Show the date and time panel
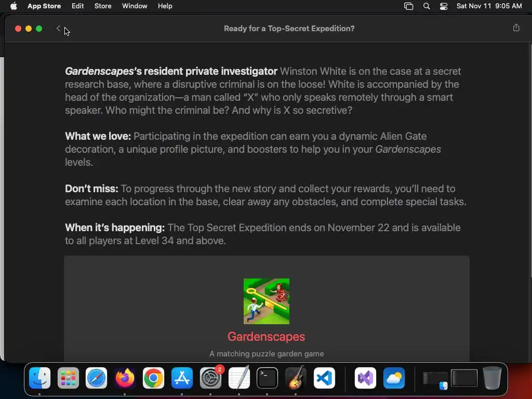 [x=489, y=6]
